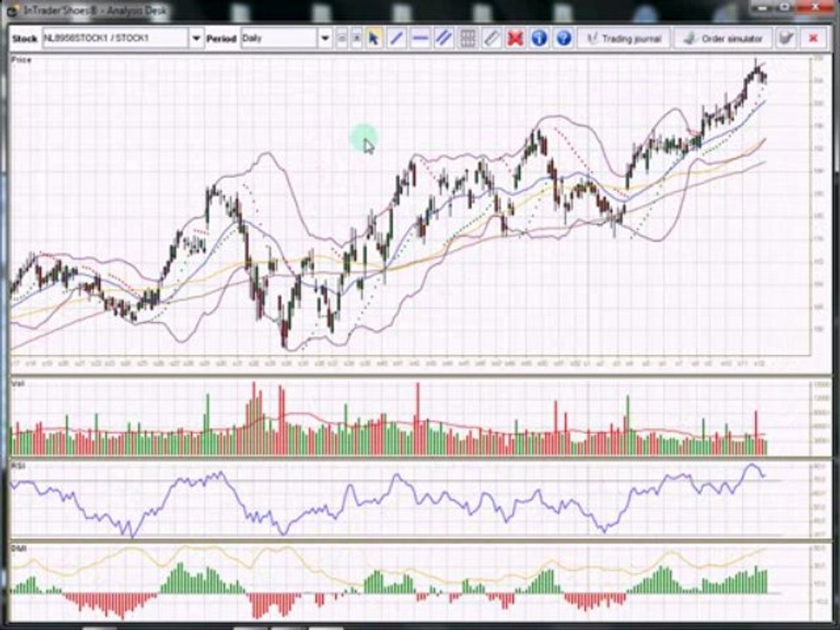Click the checkmark settings icon in toolbar
Viewport: 840px width, 630px height.
pos(786,38)
